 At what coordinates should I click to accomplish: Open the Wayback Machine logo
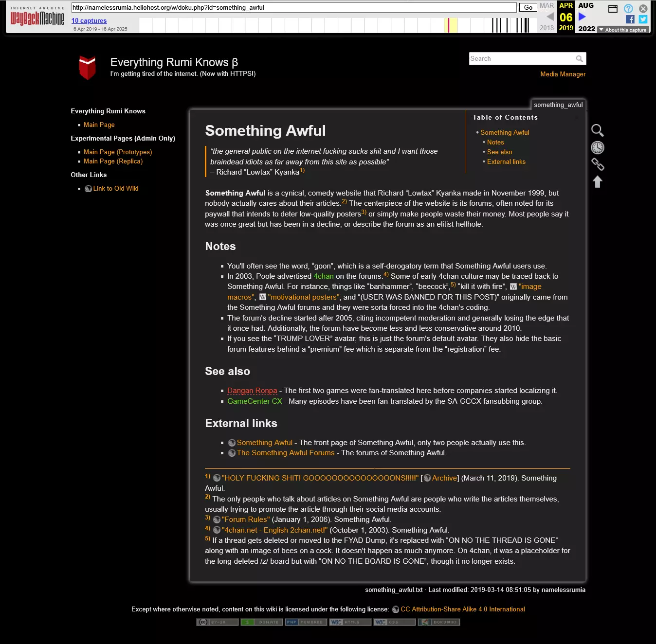[37, 17]
